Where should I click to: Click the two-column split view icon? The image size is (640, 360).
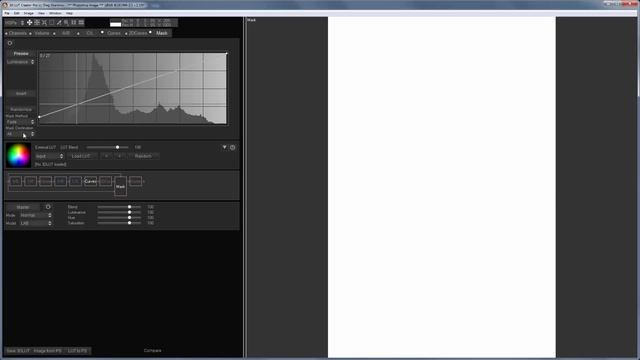(x=74, y=22)
